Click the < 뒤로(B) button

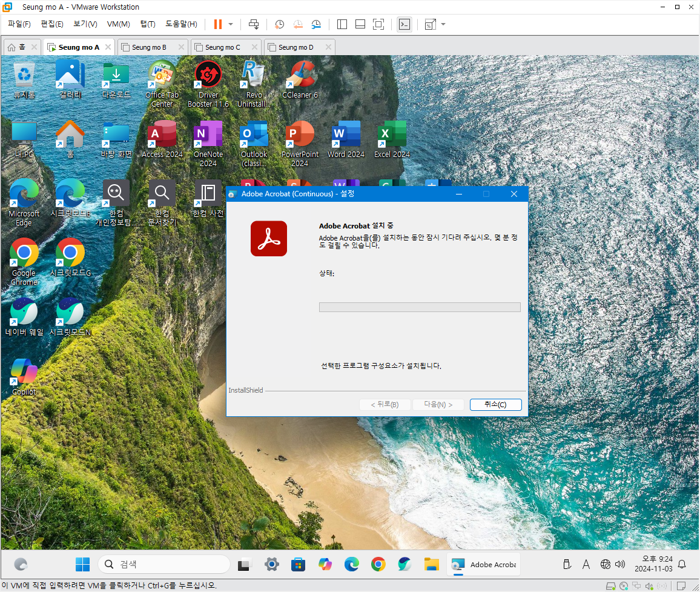[385, 404]
